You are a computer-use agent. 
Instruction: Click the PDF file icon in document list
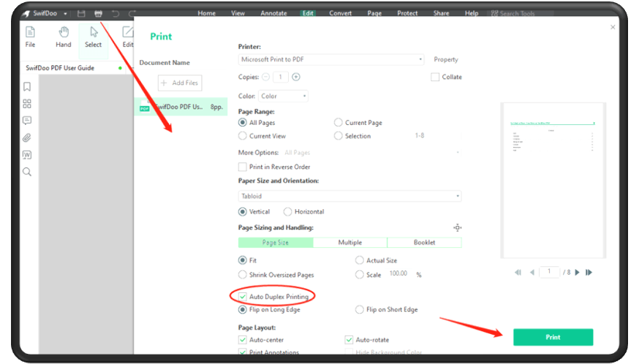point(144,107)
